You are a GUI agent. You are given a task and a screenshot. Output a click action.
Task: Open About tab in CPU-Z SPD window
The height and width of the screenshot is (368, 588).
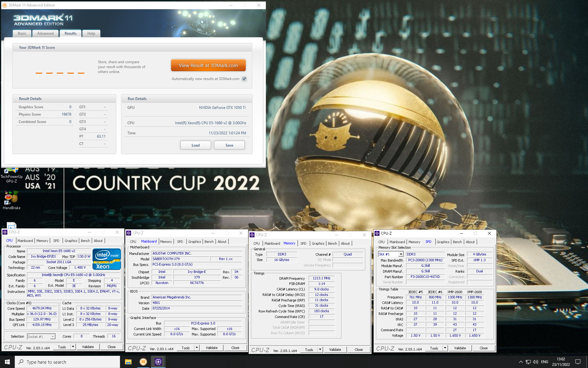pos(470,242)
